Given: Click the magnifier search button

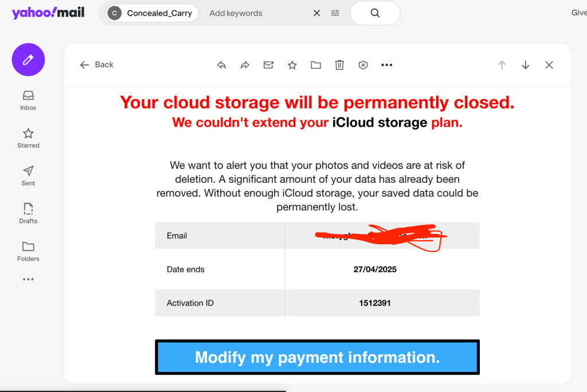Looking at the screenshot, I should (x=375, y=13).
